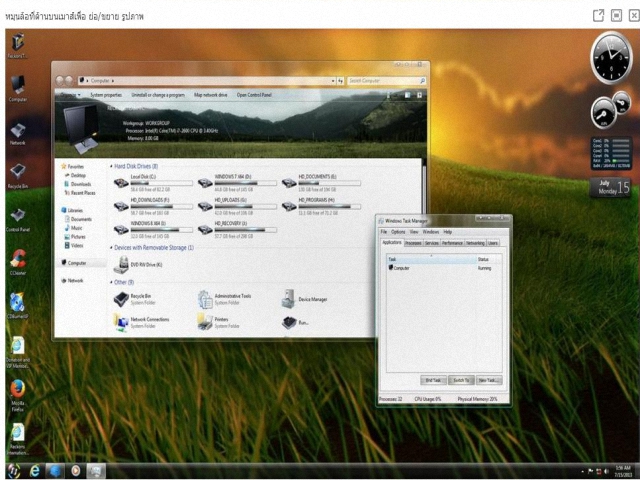Image resolution: width=640 pixels, height=480 pixels.
Task: Select DVD RW Drive (K:) item
Action: [138, 265]
